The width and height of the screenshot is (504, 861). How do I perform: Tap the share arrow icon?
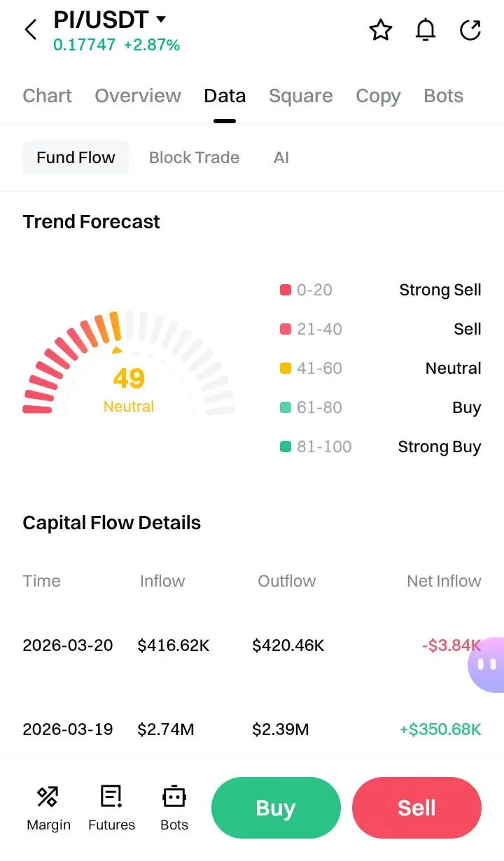pyautogui.click(x=470, y=30)
